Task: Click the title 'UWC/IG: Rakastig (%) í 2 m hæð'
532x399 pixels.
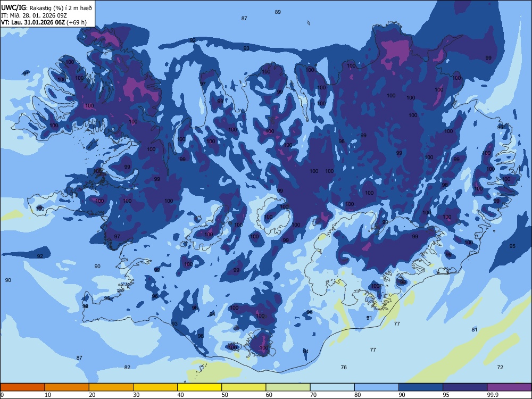Action: coord(46,8)
